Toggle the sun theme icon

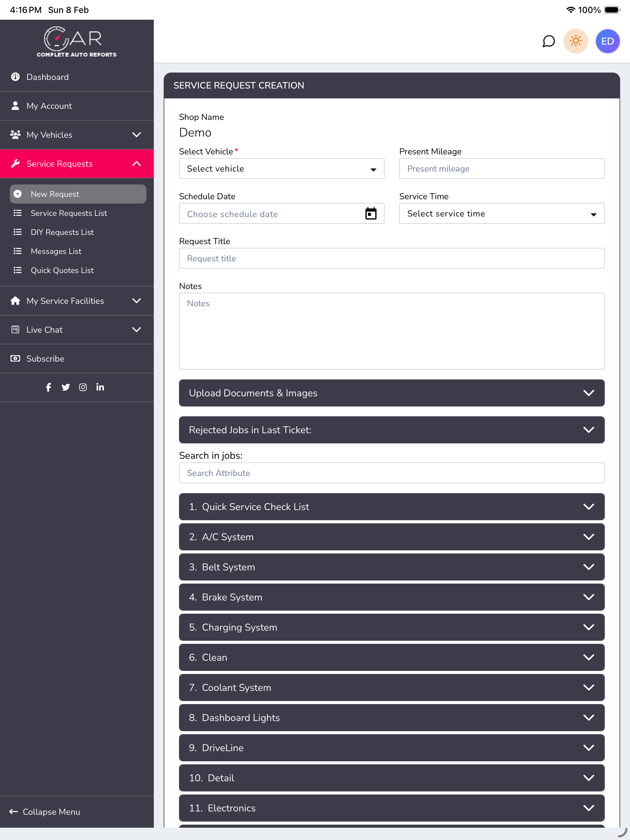tap(576, 41)
